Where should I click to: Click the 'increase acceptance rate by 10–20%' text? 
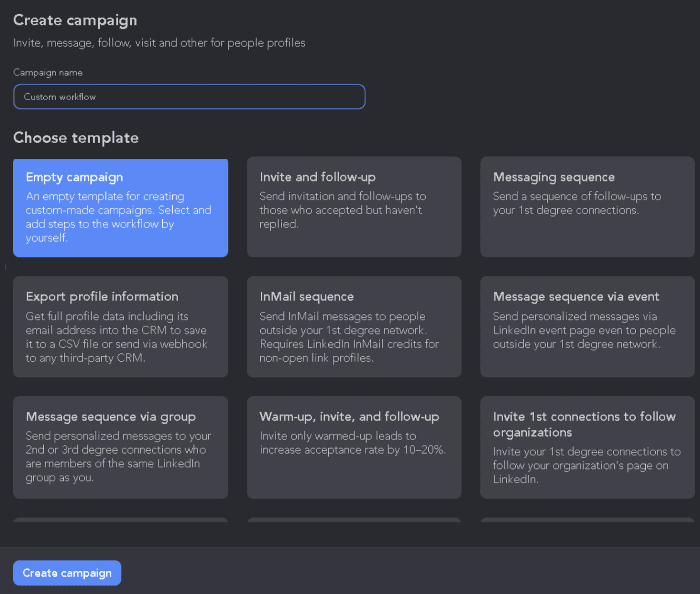352,450
